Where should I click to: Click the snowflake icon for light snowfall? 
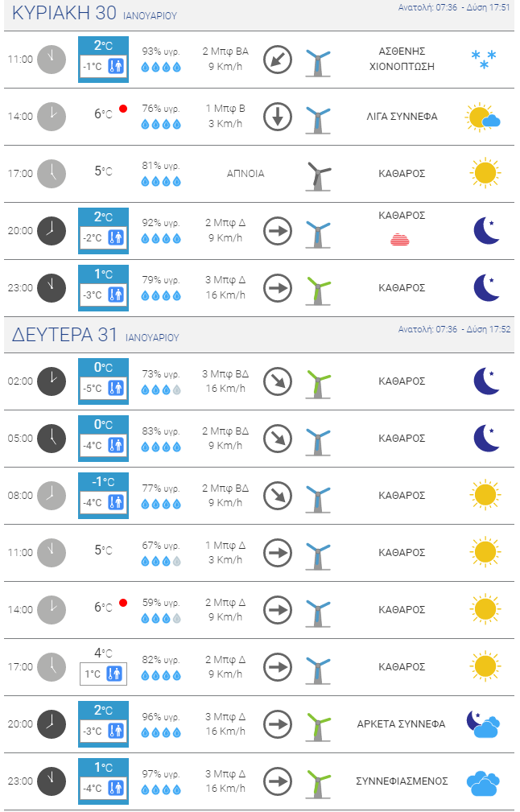(x=484, y=60)
